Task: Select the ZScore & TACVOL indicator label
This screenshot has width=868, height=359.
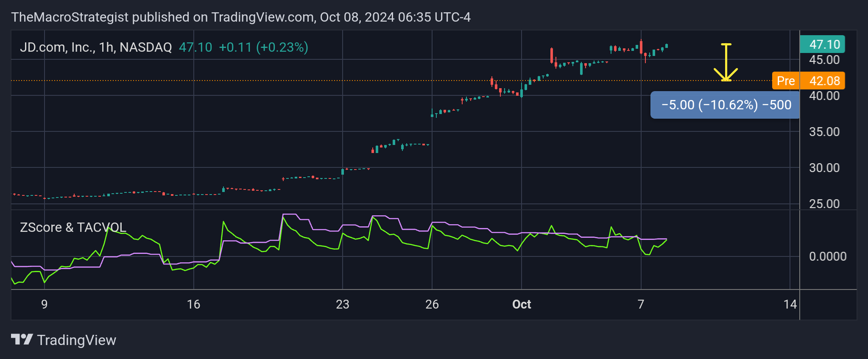Action: pos(73,228)
